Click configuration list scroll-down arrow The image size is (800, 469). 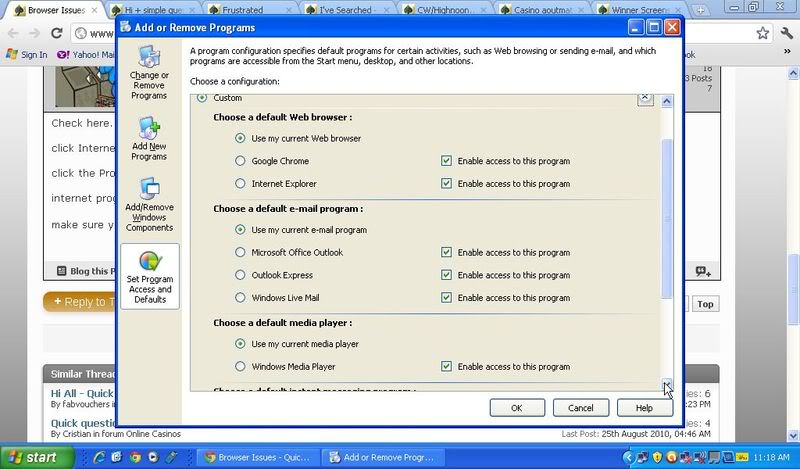(666, 385)
